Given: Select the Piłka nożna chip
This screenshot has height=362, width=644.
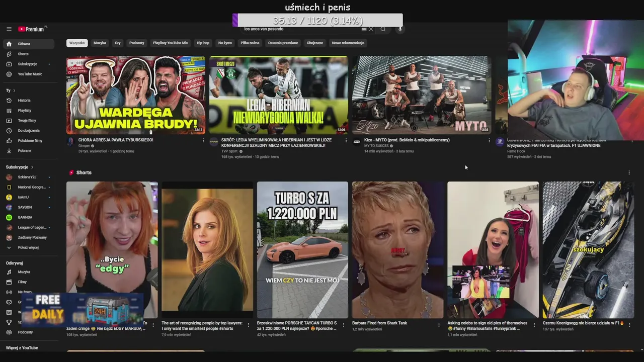Looking at the screenshot, I should 250,43.
